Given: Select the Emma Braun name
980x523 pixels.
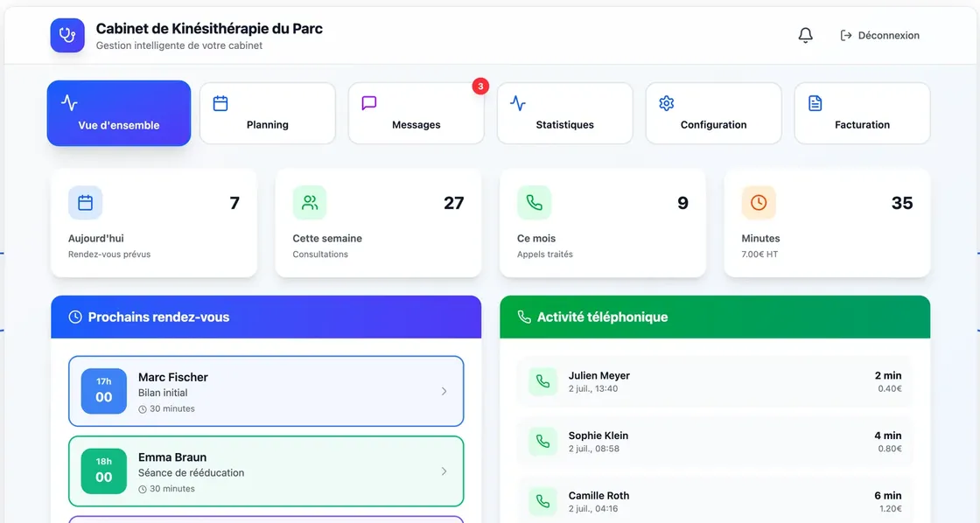Looking at the screenshot, I should (172, 457).
